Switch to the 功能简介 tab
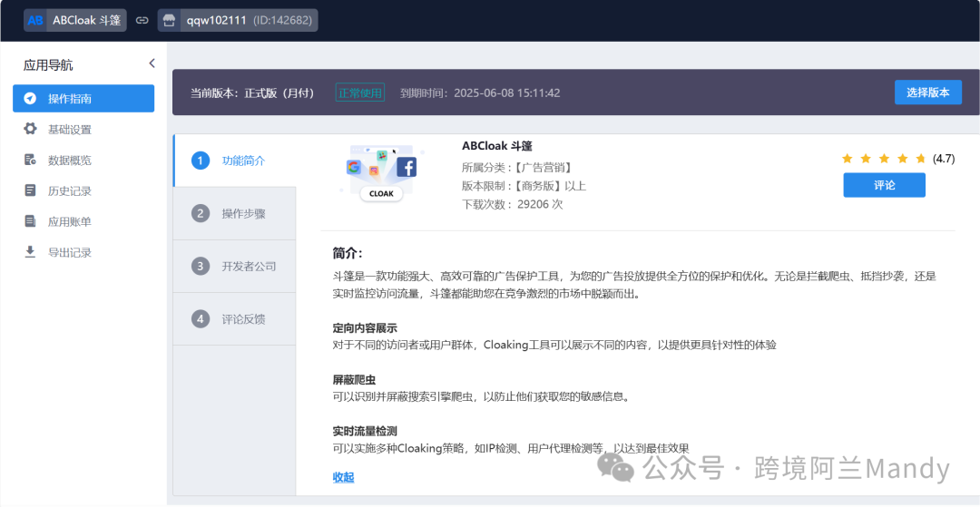The image size is (980, 507). coord(234,161)
